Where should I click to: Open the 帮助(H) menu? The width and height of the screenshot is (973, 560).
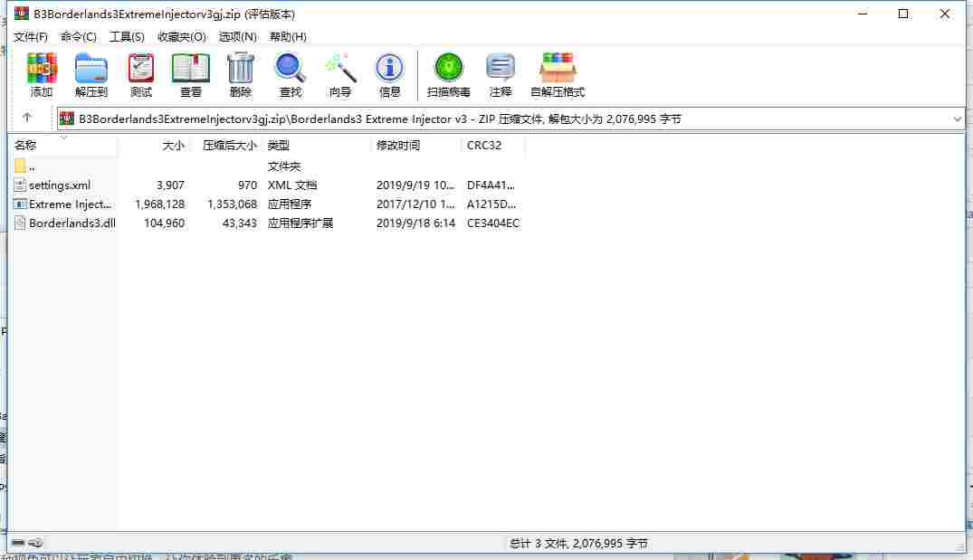(x=287, y=36)
